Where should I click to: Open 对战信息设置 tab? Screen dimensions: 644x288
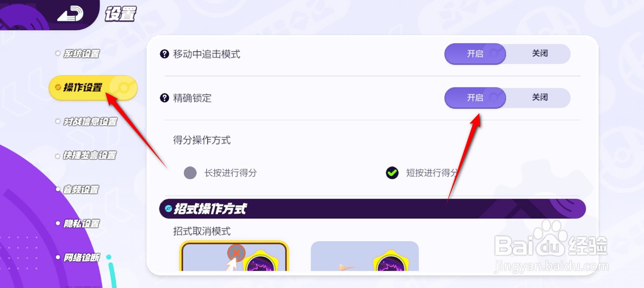click(x=90, y=122)
